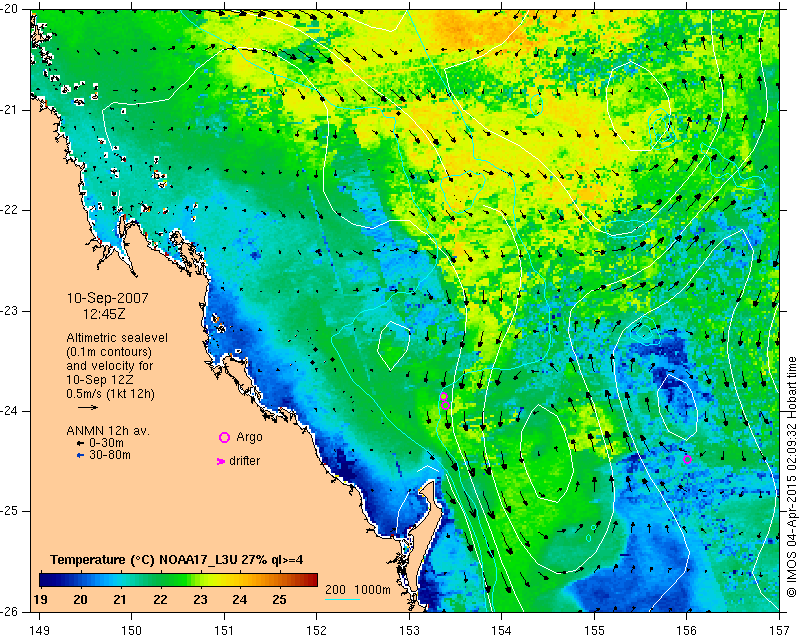Click the longitude axis label '154'
This screenshot has width=800, height=640.
[502, 631]
